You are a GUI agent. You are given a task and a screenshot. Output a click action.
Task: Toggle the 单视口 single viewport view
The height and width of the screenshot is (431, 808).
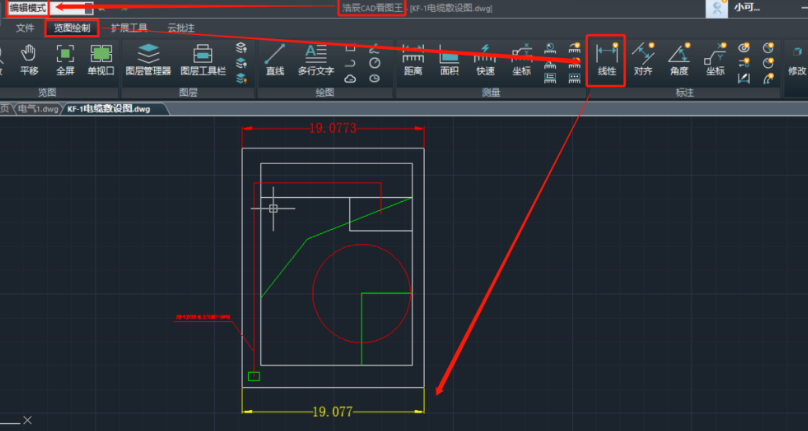coord(101,58)
